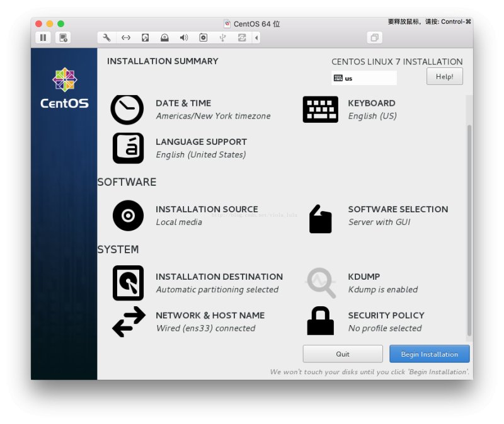504x424 pixels.
Task: Open the Security Policy padlock icon
Action: [x=320, y=321]
